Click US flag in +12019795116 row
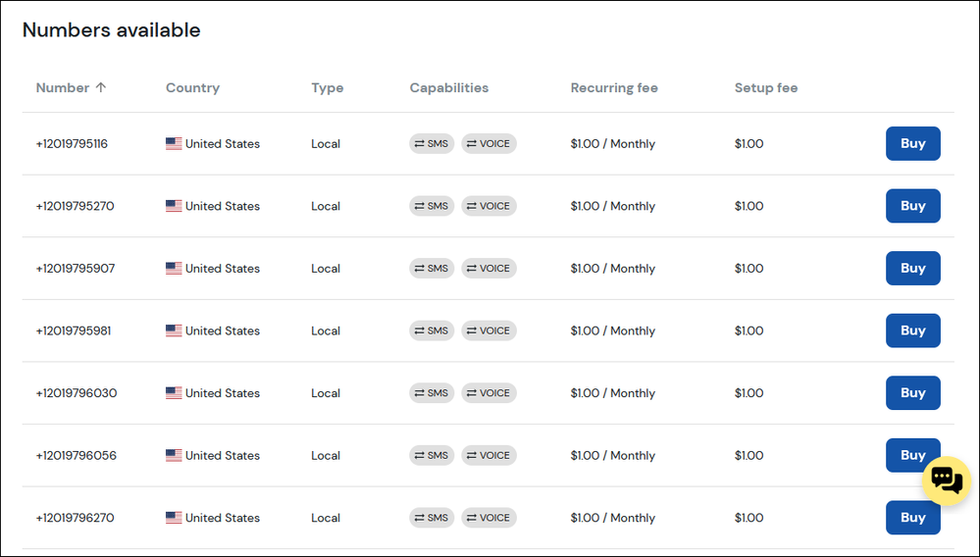The image size is (980, 557). pos(174,143)
